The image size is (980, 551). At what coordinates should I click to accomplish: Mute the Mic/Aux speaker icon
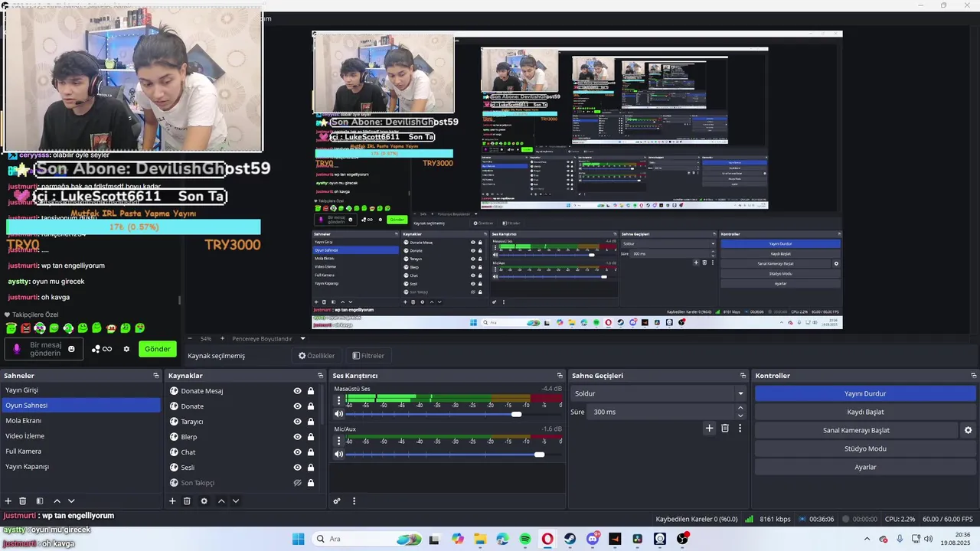click(338, 455)
